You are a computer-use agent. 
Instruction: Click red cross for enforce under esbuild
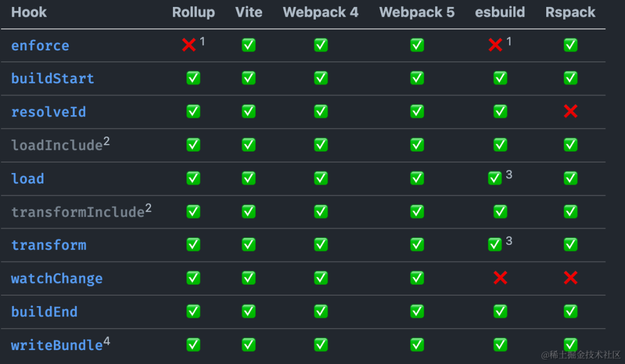coord(495,45)
